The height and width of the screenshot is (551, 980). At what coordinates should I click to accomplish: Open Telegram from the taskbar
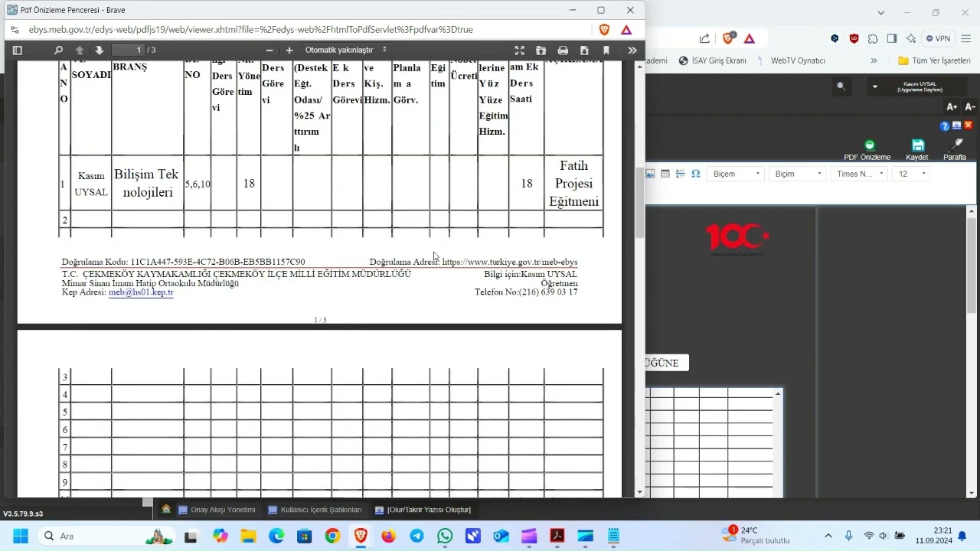pyautogui.click(x=416, y=536)
